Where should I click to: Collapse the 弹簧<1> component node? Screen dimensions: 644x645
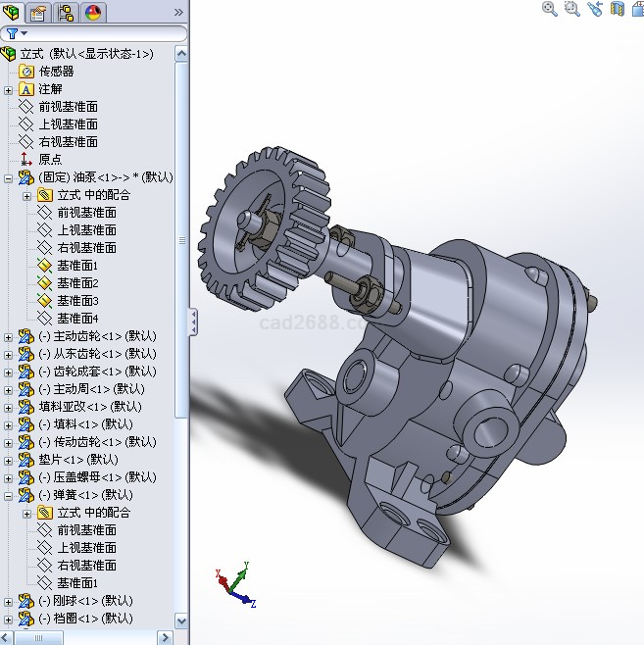[x=9, y=495]
